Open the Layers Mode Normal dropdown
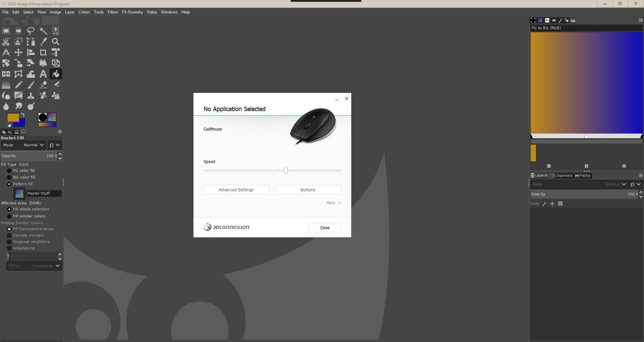The width and height of the screenshot is (644, 342). [x=579, y=184]
